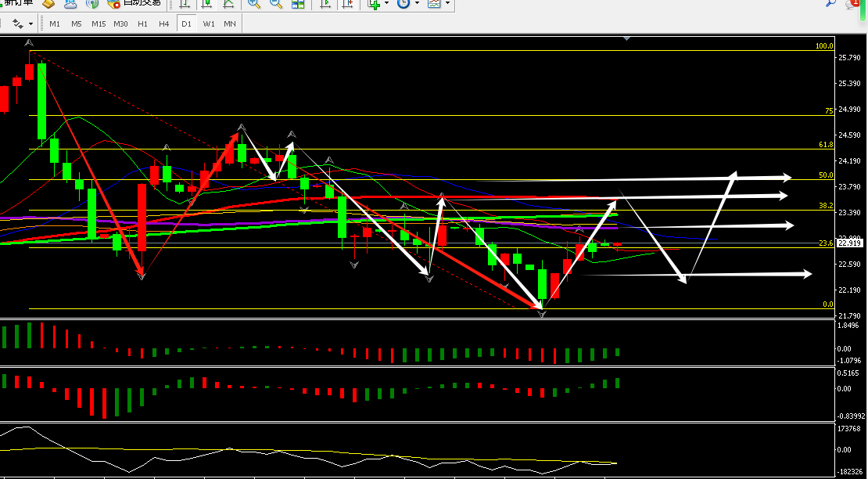Expand the templates dropdown arrow
Viewport: 868px width, 479px height.
pyautogui.click(x=447, y=4)
